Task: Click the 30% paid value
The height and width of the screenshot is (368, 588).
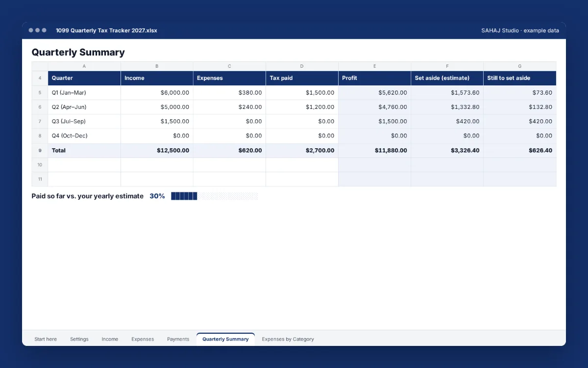Action: coord(157,196)
